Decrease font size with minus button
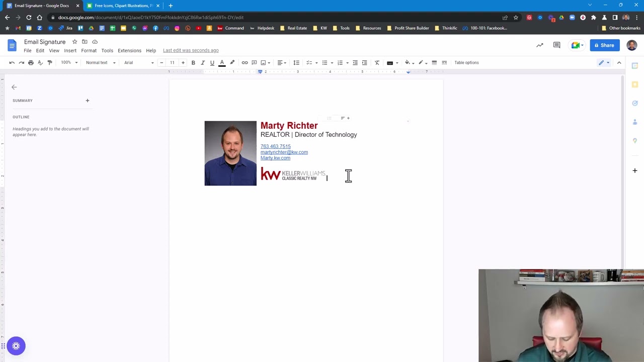 (162, 62)
